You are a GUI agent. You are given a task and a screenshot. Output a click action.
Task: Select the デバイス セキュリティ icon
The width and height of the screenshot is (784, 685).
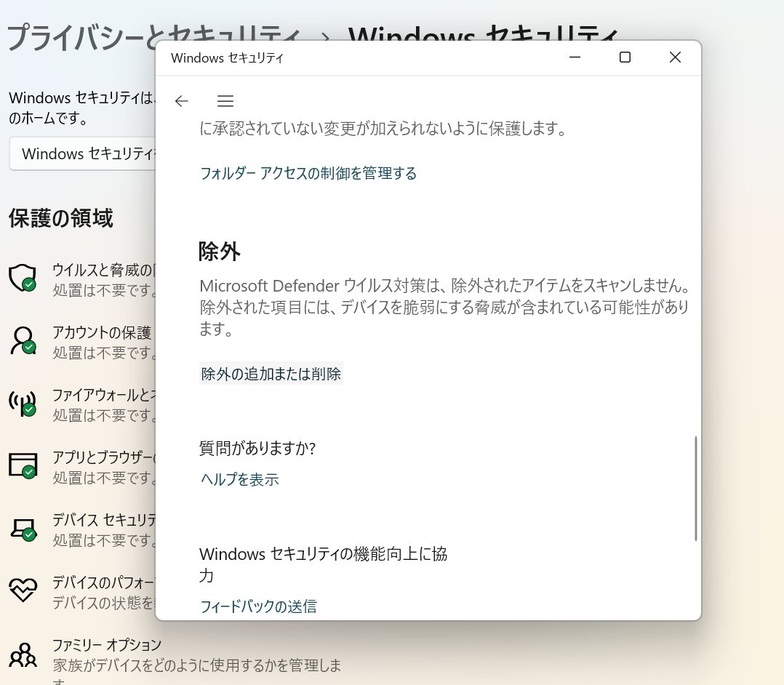tap(23, 528)
